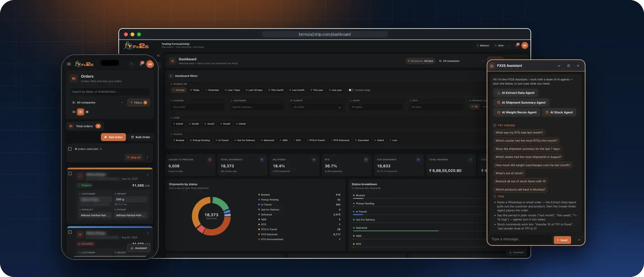This screenshot has width=644, height=277.
Task: Open the three-dot menu beside Ship all
Action: [147, 157]
